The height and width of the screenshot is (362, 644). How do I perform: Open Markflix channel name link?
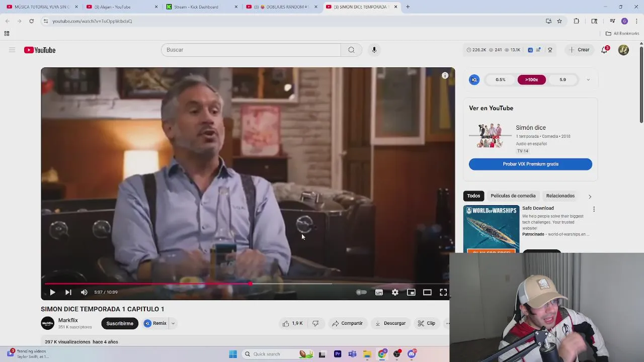[68, 320]
